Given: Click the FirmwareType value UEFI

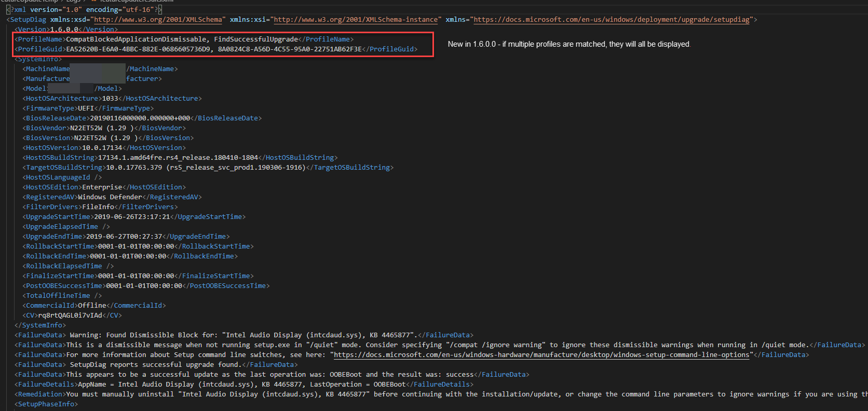Looking at the screenshot, I should 86,108.
